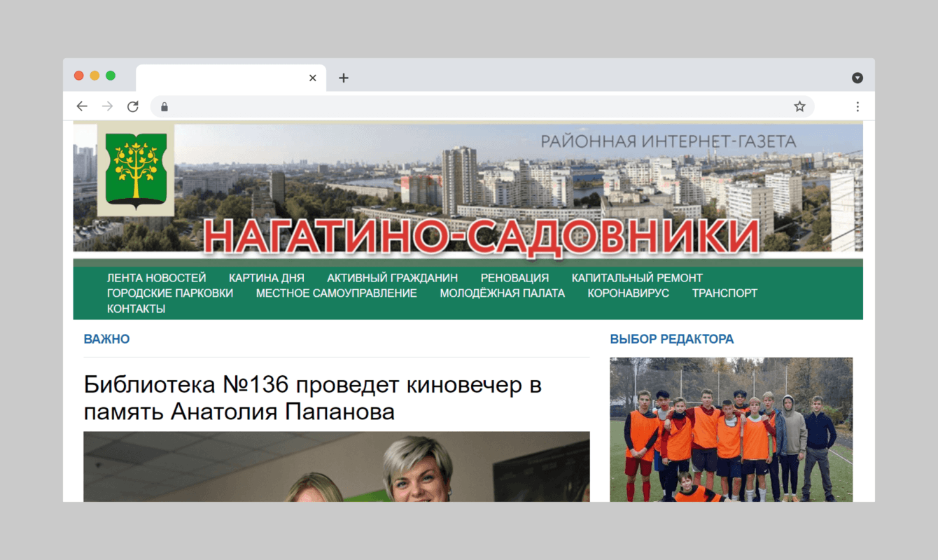
Task: Open the КОНТАКТЫ page
Action: [x=135, y=308]
